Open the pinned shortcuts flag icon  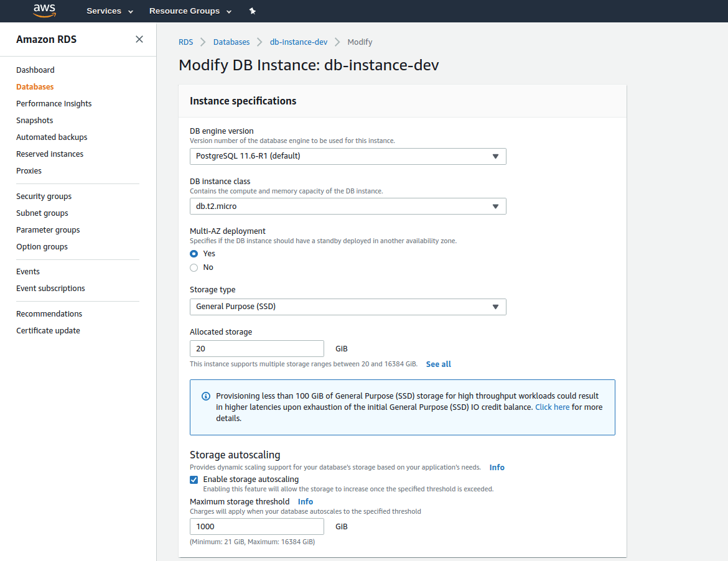click(253, 11)
